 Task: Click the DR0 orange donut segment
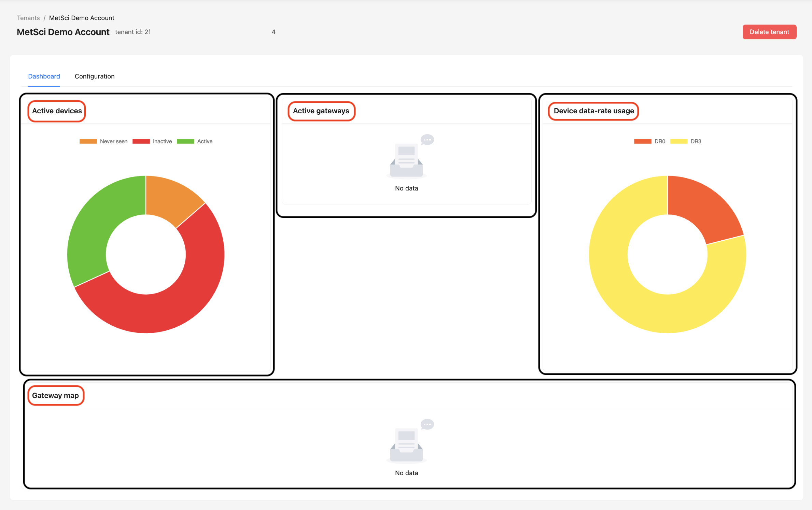pos(703,208)
